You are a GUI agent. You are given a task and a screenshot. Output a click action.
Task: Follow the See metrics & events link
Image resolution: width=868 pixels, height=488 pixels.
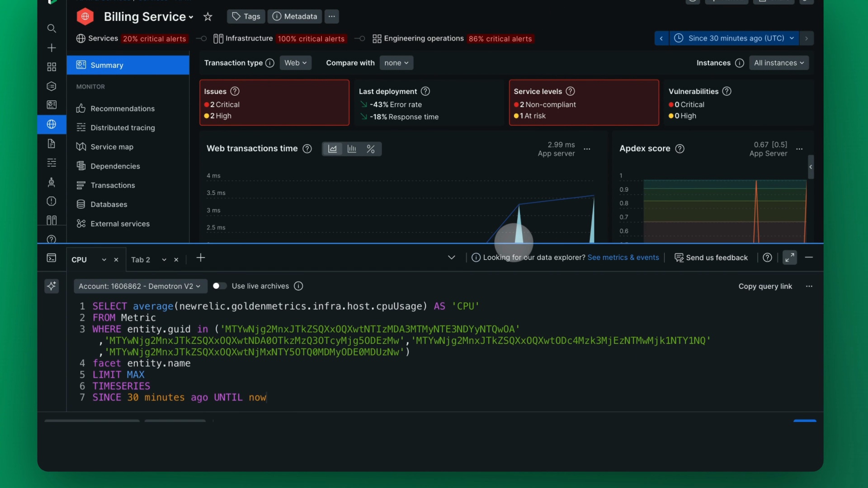623,258
